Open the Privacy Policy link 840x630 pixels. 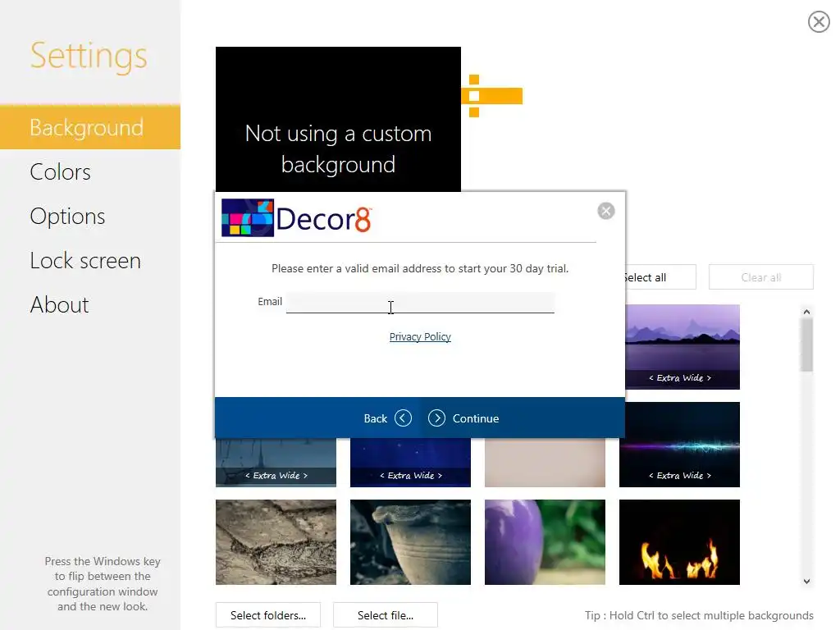420,337
